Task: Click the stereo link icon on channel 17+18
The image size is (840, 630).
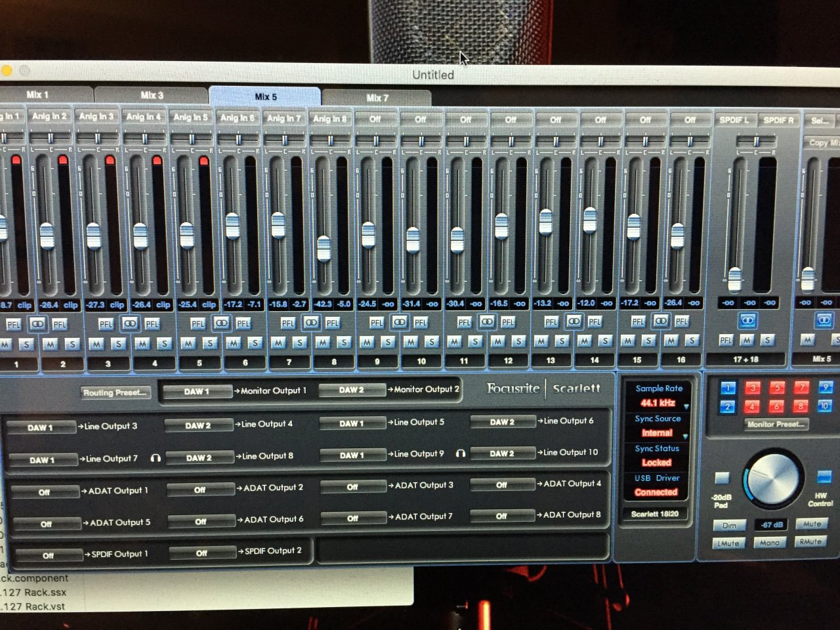Action: [747, 320]
